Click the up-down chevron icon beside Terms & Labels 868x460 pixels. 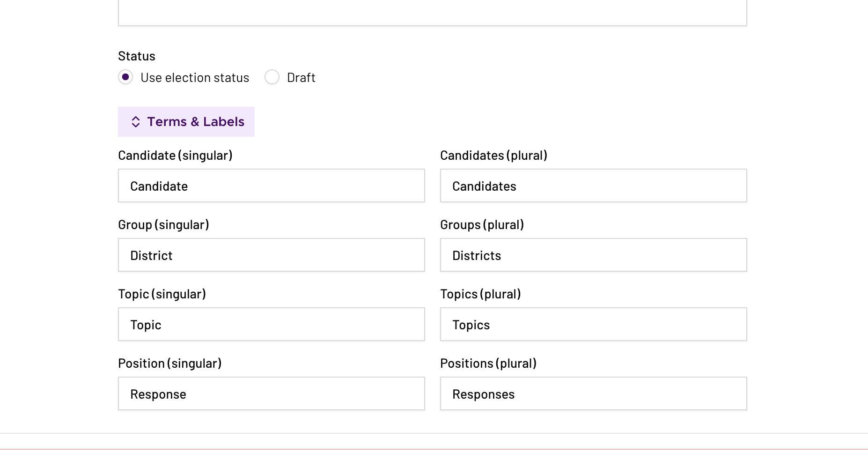coord(135,122)
